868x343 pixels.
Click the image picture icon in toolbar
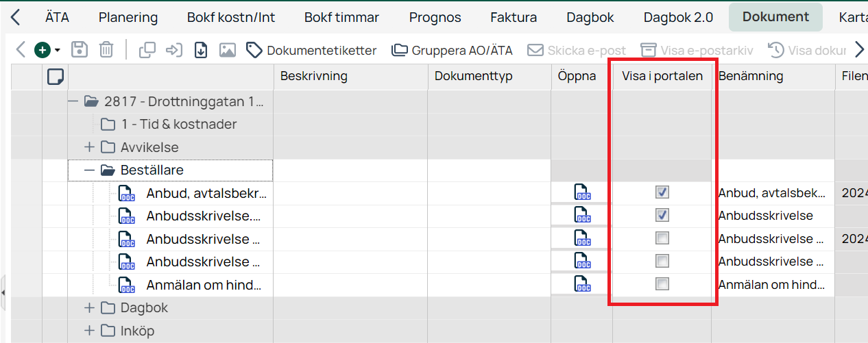[228, 50]
